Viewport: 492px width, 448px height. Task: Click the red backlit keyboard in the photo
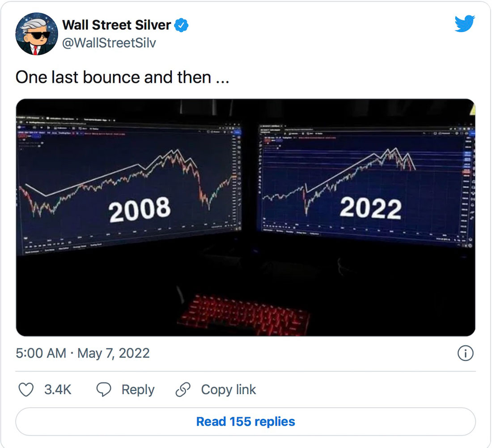(244, 314)
